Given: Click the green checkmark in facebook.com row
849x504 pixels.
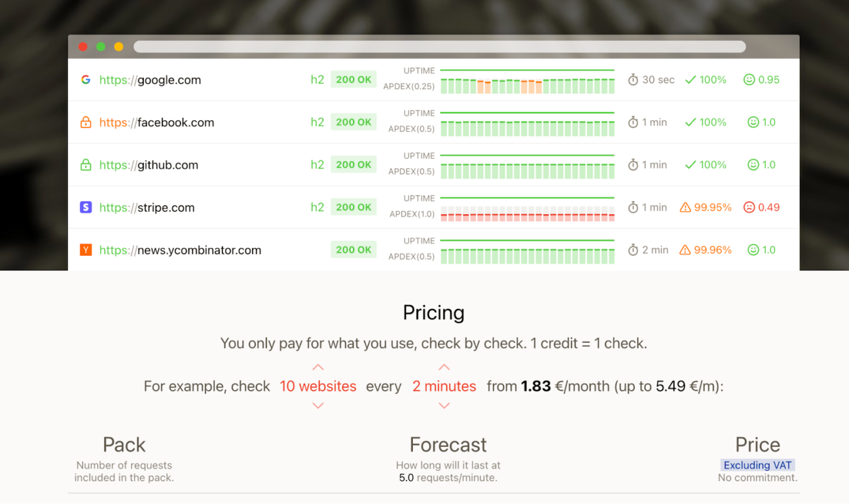Looking at the screenshot, I should (690, 122).
